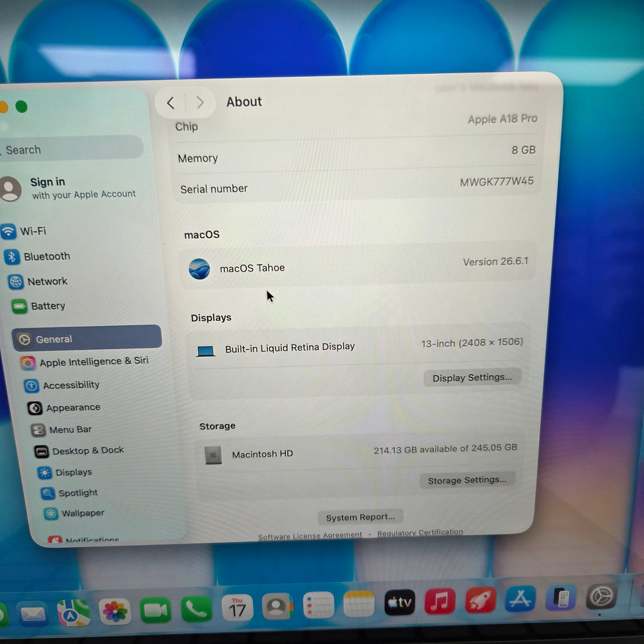
Task: Open Displays in the sidebar
Action: tap(65, 472)
